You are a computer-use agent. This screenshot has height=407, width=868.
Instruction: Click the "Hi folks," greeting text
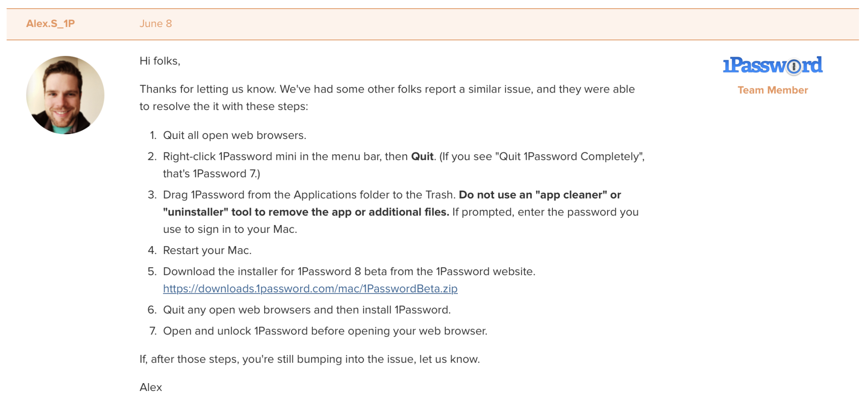coord(160,61)
